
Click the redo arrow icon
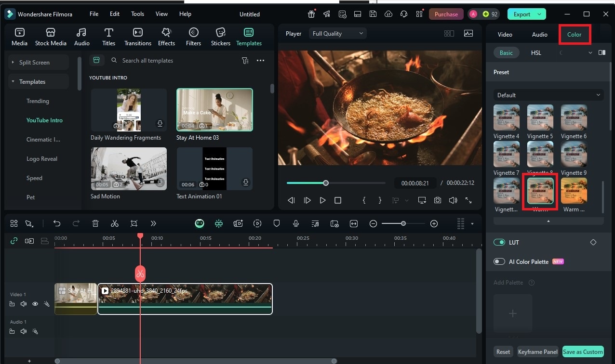76,223
